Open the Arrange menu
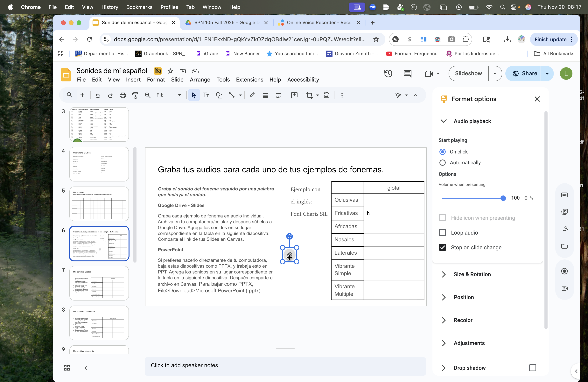 click(x=200, y=80)
